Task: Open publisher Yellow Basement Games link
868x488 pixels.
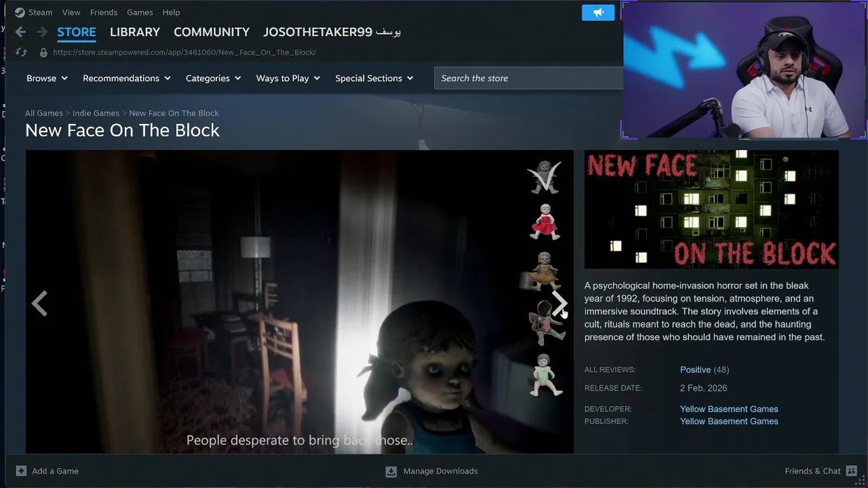Action: coord(729,421)
